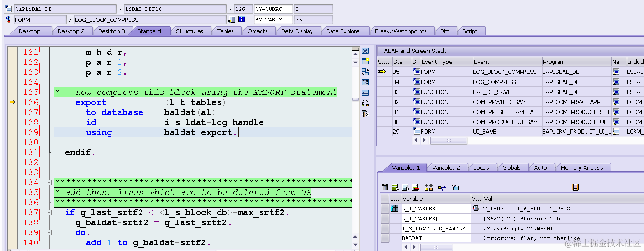Click the SY-SUBRC value field
The width and height of the screenshot is (644, 251).
pos(313,9)
